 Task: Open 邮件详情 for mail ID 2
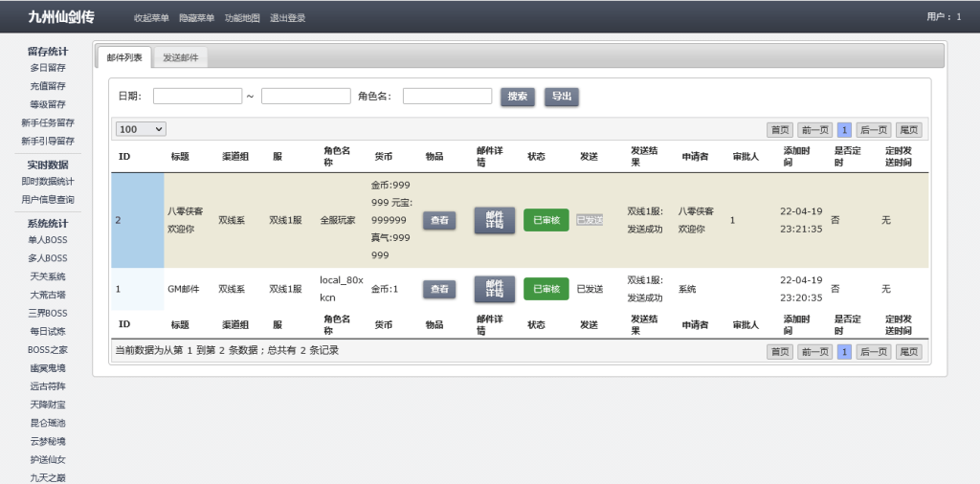click(495, 220)
